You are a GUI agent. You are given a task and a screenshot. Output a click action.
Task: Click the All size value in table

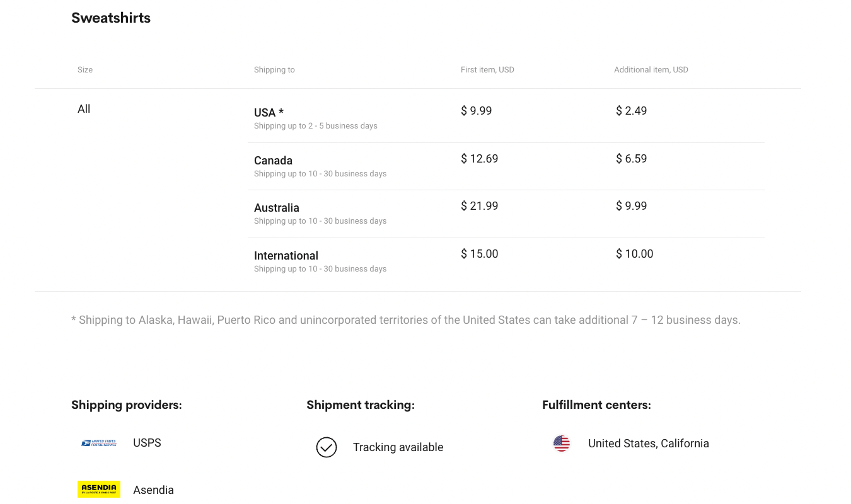tap(84, 108)
